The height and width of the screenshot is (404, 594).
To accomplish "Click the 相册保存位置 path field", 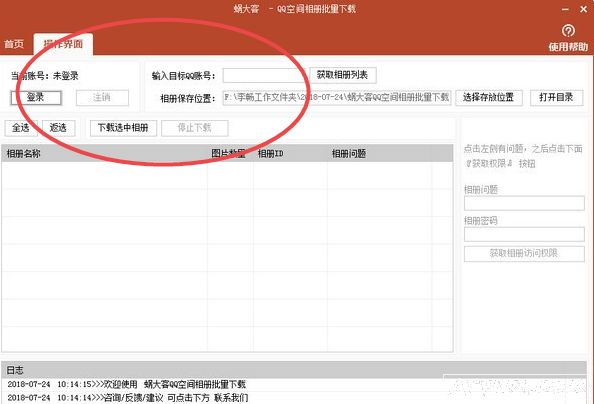I will pos(336,98).
